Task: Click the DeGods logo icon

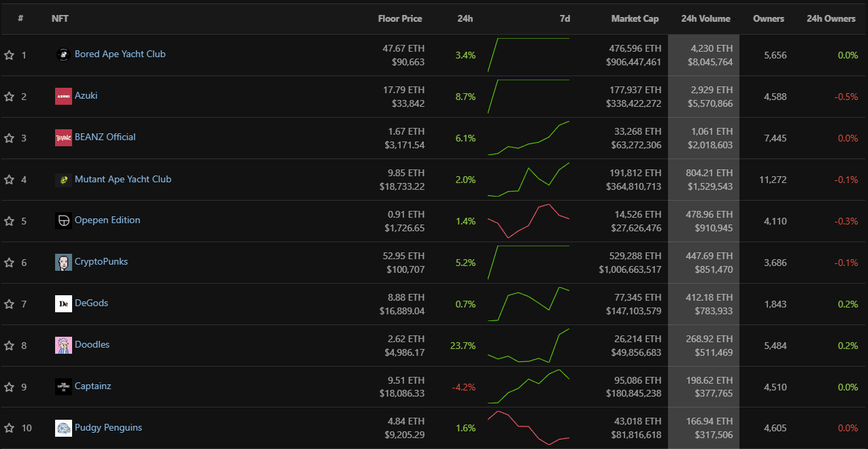Action: point(63,304)
